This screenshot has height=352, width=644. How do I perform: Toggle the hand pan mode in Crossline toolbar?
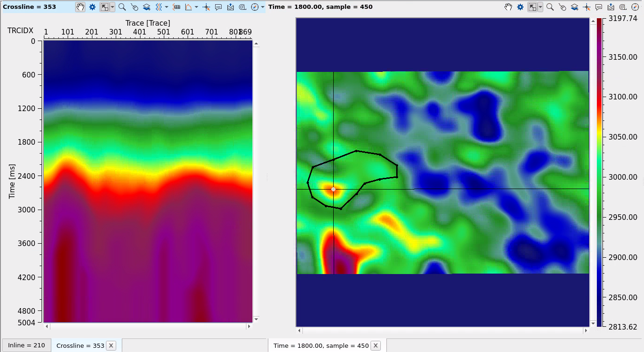tap(80, 7)
